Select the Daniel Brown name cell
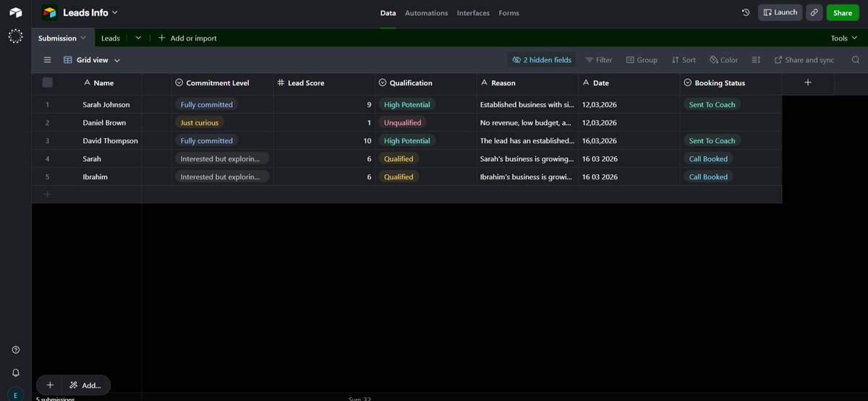Image resolution: width=868 pixels, height=401 pixels. pos(104,122)
